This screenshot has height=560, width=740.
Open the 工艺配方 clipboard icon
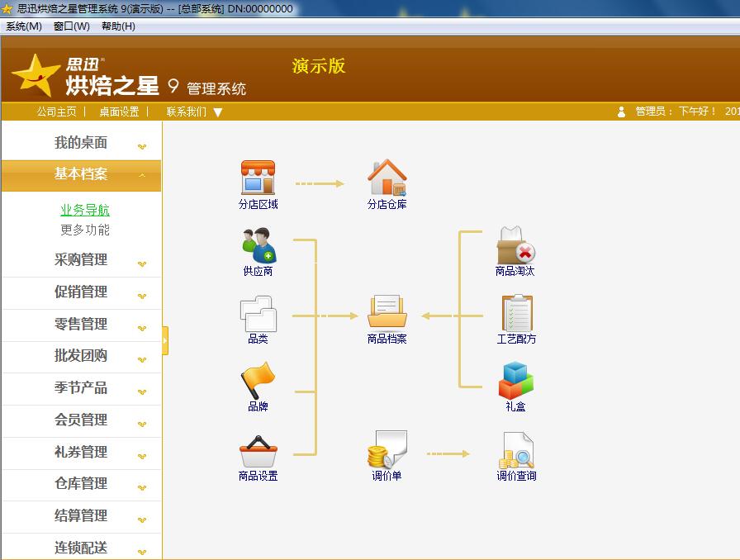[517, 312]
